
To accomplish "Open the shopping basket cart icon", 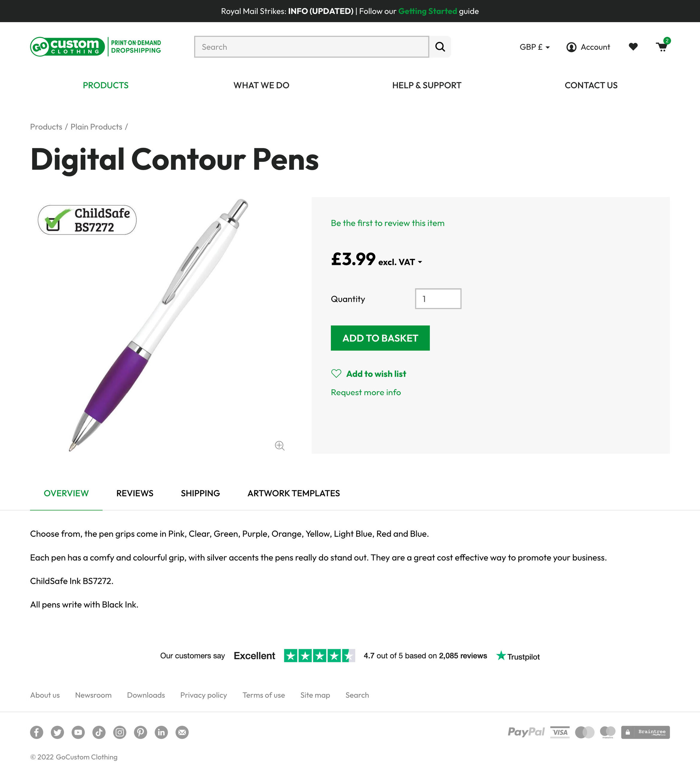I will tap(662, 47).
